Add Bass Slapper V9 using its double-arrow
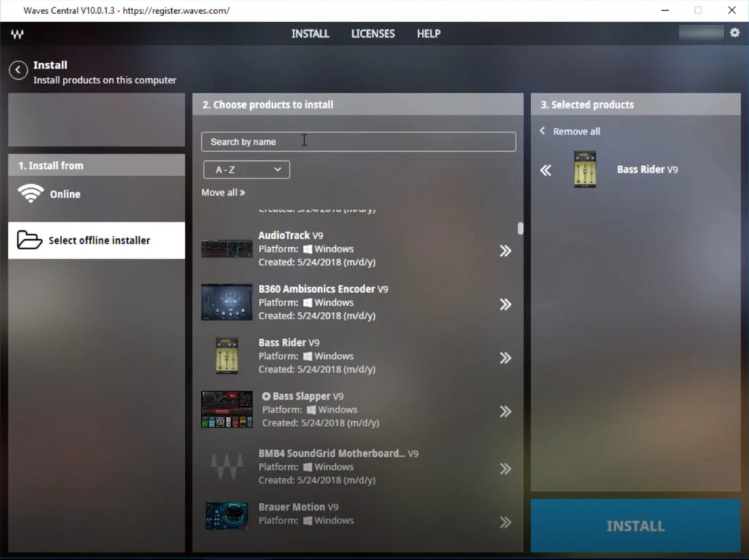The height and width of the screenshot is (560, 749). (505, 411)
